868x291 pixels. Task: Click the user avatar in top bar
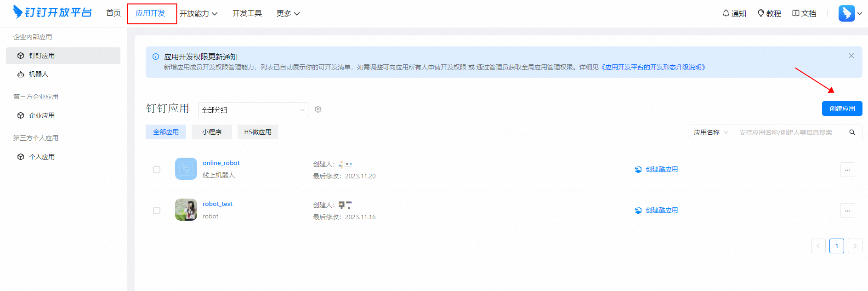[846, 13]
